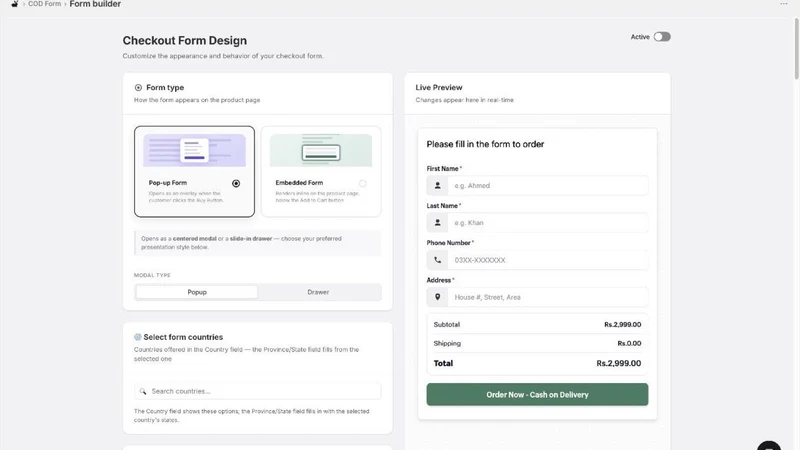Click the app logo icon in breadcrumb
Image resolution: width=800 pixels, height=450 pixels.
(14, 4)
